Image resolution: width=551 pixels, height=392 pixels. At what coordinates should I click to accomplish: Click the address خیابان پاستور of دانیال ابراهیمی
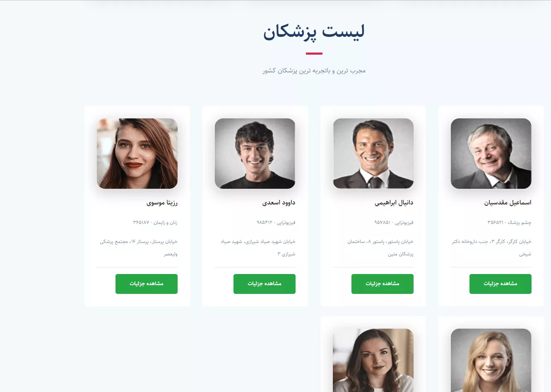pyautogui.click(x=380, y=248)
